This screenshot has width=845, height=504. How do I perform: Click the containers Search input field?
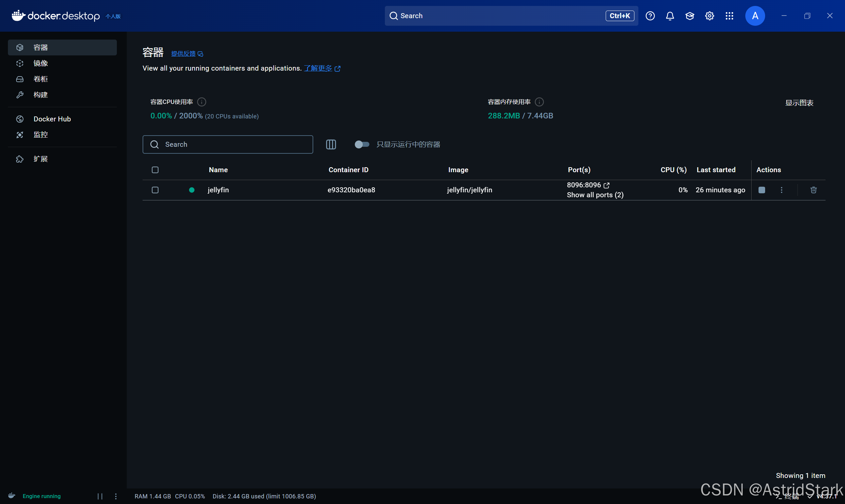228,144
